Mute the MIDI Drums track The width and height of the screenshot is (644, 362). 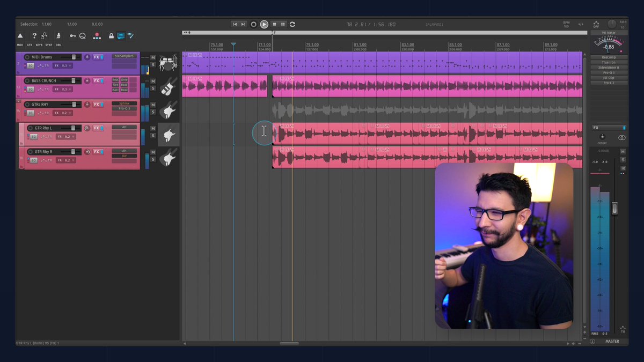[x=153, y=57]
